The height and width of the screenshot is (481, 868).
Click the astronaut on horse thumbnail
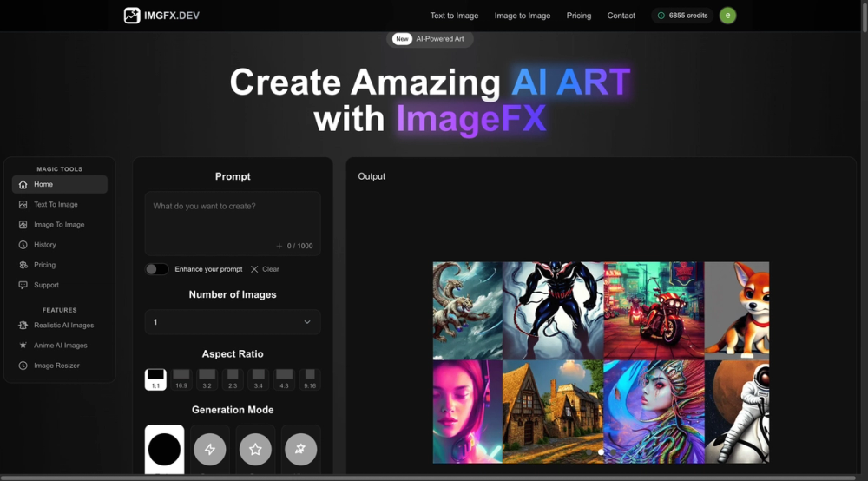pyautogui.click(x=737, y=412)
